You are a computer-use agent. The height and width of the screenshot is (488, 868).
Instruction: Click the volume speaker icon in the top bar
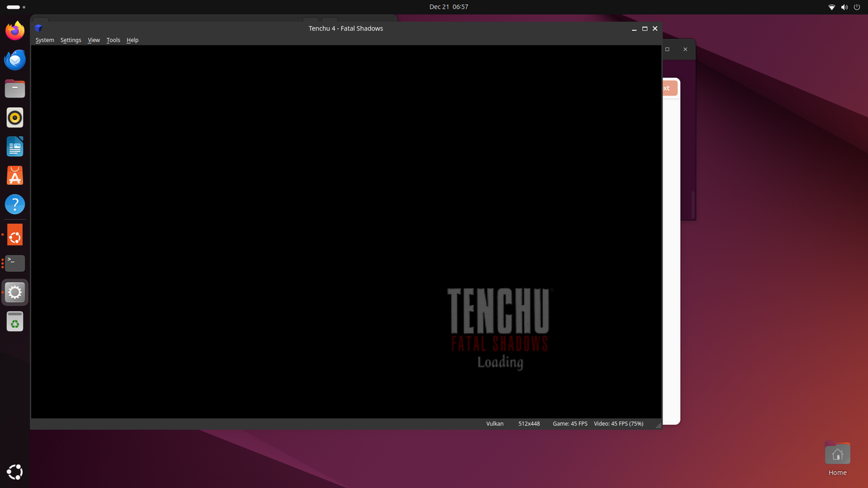click(845, 7)
